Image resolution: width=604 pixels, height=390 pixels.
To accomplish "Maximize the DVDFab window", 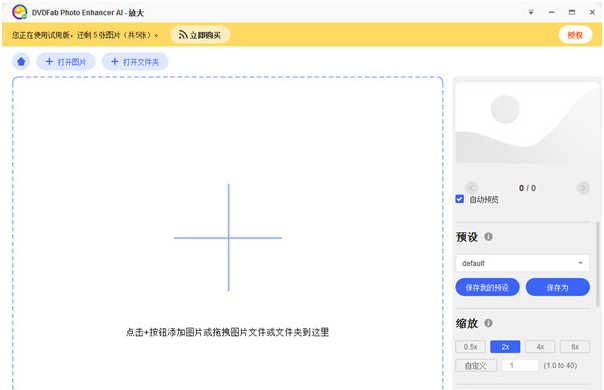I will tap(572, 12).
